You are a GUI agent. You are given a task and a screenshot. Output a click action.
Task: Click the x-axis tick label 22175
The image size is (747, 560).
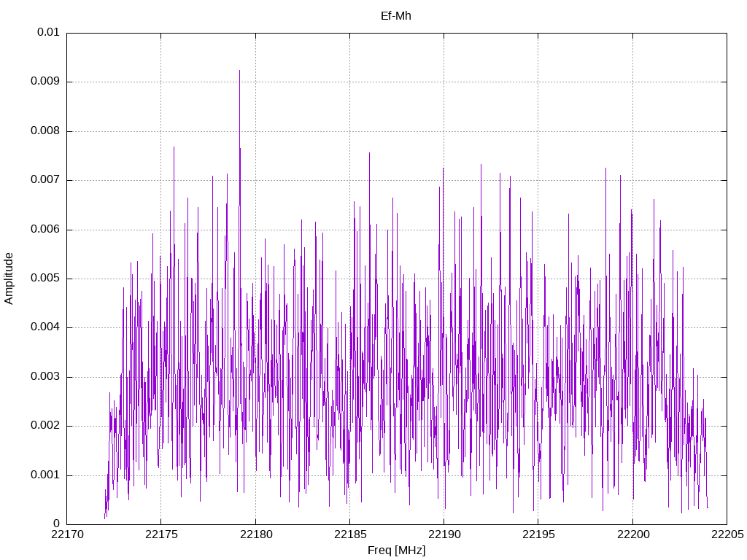tap(161, 534)
